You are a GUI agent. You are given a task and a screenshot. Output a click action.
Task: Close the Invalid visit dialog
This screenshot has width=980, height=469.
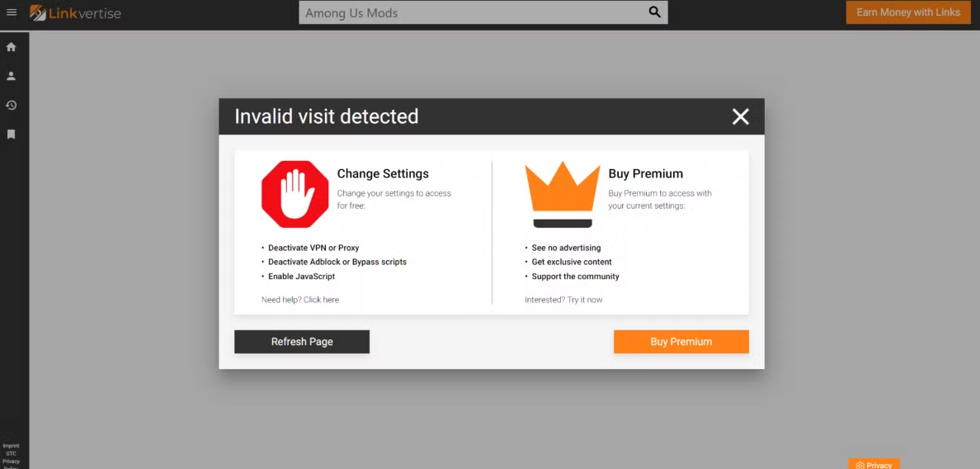pos(740,116)
